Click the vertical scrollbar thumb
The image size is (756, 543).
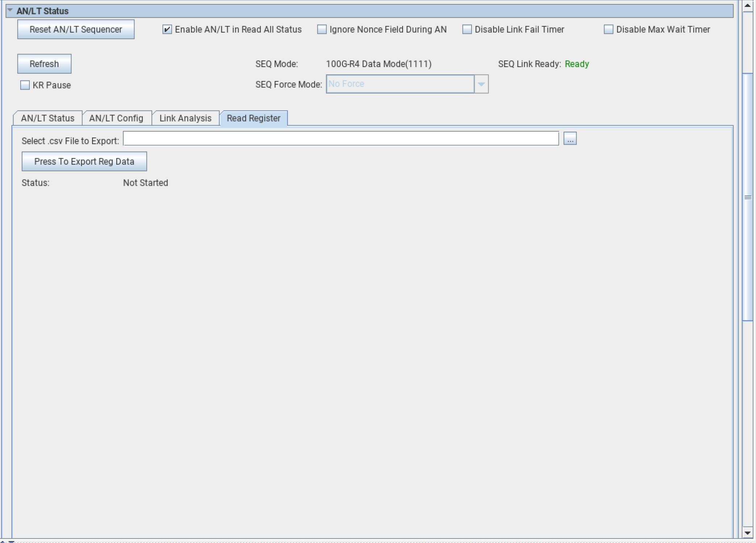(x=747, y=197)
